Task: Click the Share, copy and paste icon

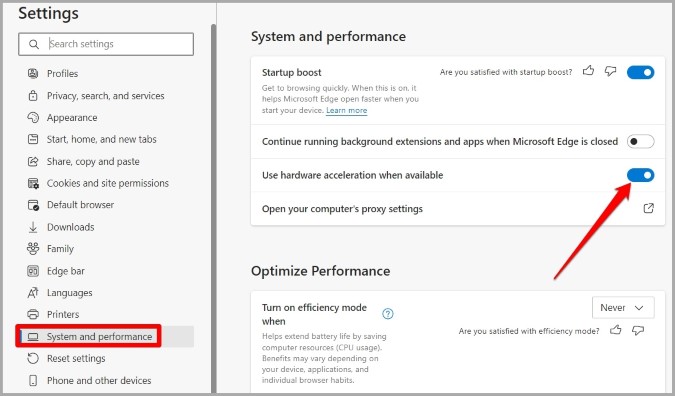Action: 33,161
